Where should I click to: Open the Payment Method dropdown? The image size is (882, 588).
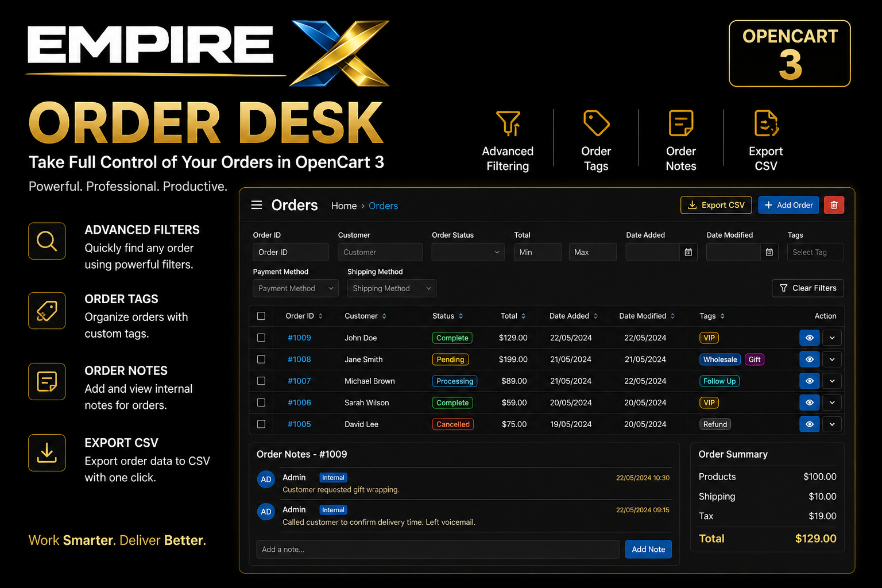pos(296,288)
